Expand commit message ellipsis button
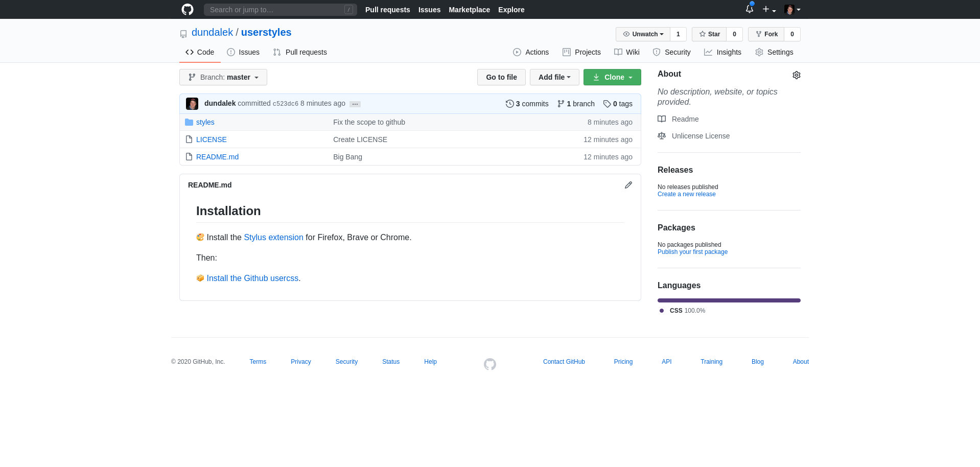 355,104
